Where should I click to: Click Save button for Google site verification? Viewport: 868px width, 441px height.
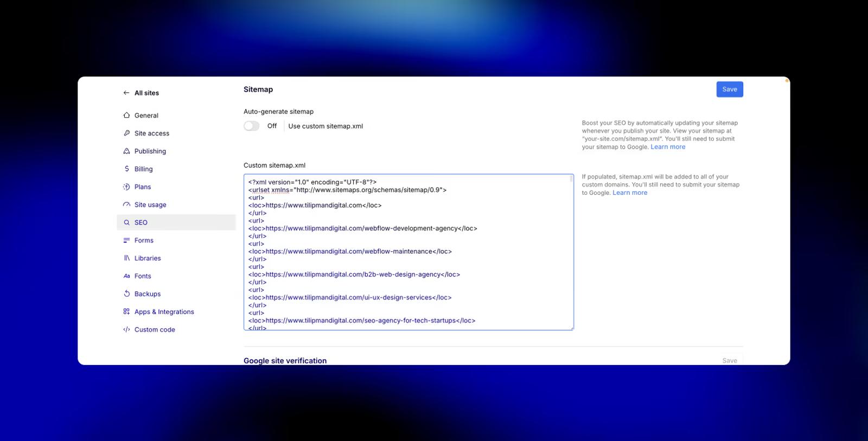point(730,360)
